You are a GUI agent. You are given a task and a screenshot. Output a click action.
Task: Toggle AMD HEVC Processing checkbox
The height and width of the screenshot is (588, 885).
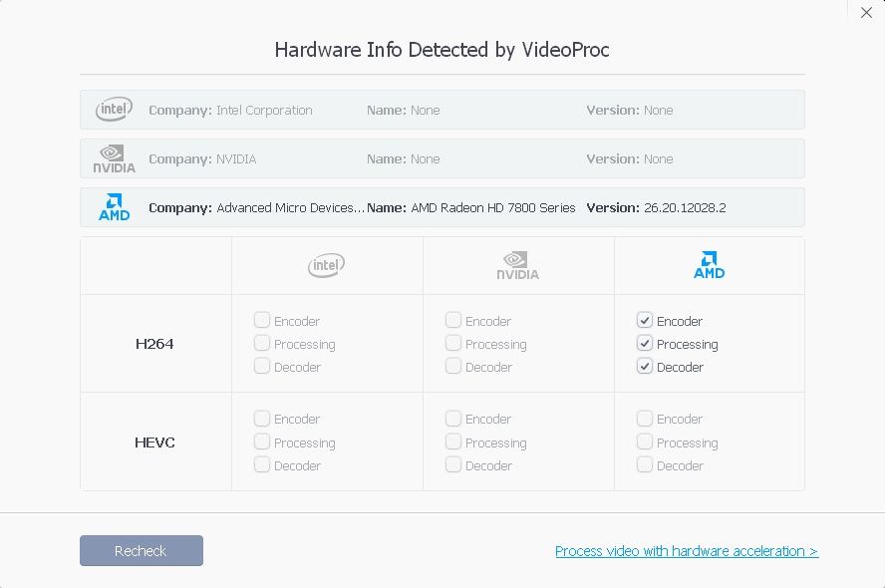tap(645, 441)
